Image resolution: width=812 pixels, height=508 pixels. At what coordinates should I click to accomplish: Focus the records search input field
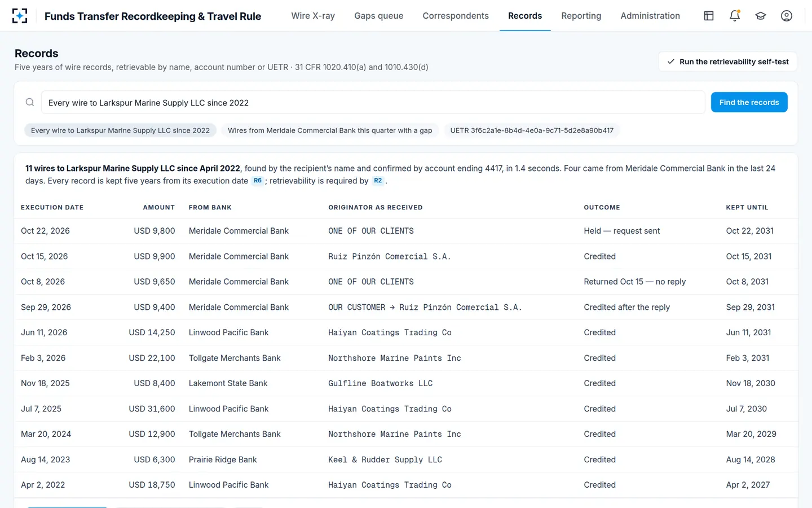373,103
